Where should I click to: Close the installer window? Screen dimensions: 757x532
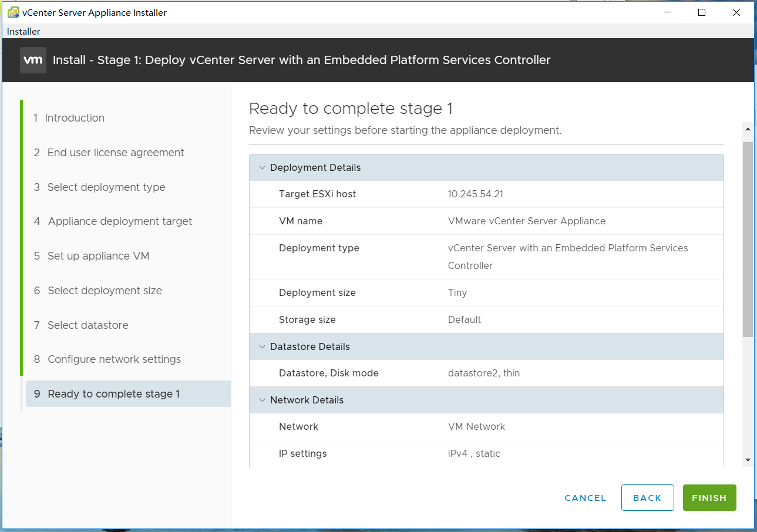(x=736, y=12)
